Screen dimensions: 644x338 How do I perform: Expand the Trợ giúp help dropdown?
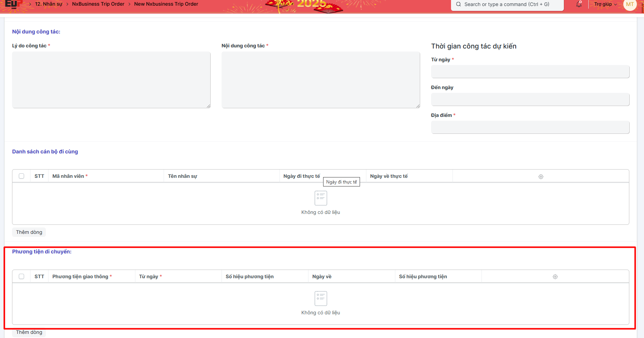point(605,5)
